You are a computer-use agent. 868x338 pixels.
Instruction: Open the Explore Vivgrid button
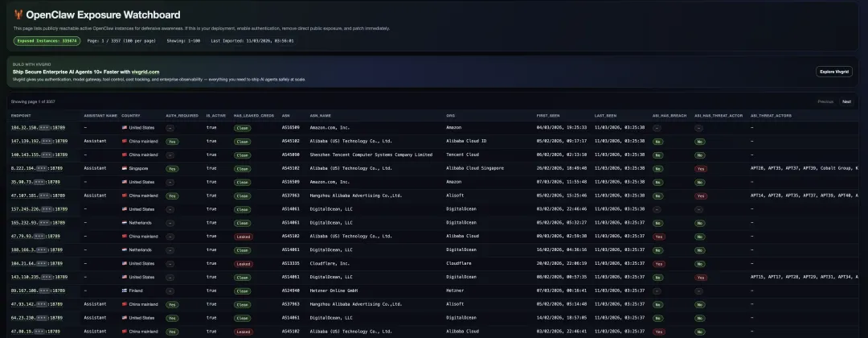(x=833, y=72)
